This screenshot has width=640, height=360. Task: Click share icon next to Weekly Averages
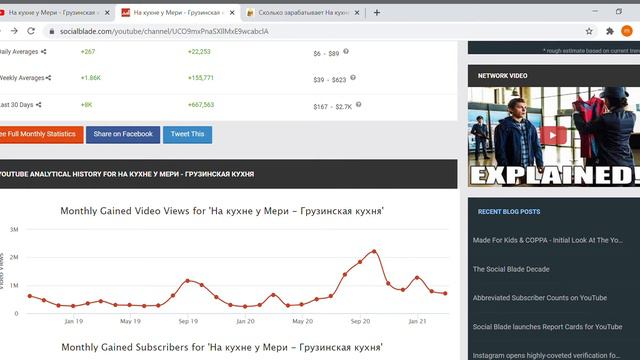click(x=49, y=78)
